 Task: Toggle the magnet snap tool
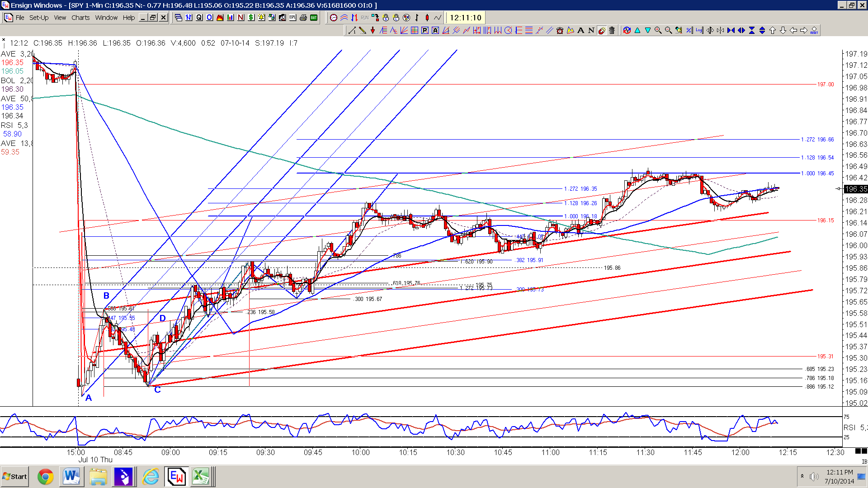602,30
